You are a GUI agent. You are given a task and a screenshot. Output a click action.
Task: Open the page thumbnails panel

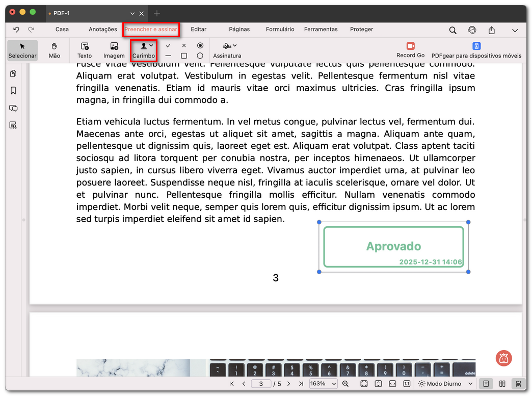pos(13,73)
